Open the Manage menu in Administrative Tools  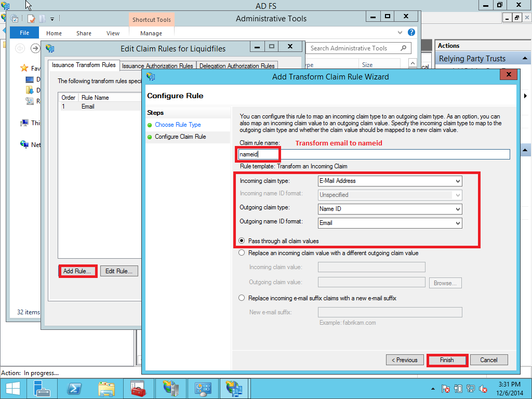(x=151, y=33)
